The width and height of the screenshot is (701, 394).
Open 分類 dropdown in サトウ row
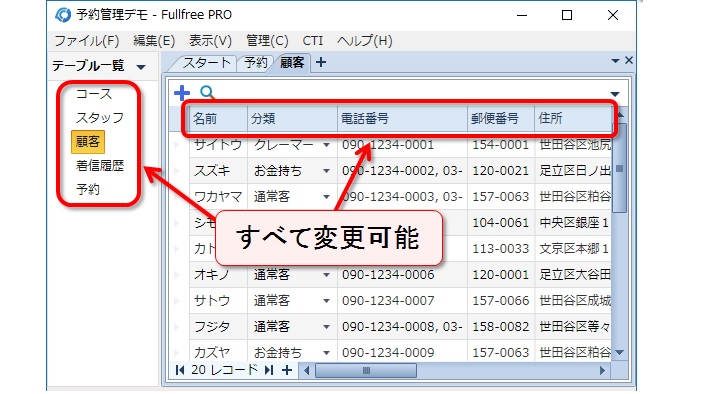[326, 301]
